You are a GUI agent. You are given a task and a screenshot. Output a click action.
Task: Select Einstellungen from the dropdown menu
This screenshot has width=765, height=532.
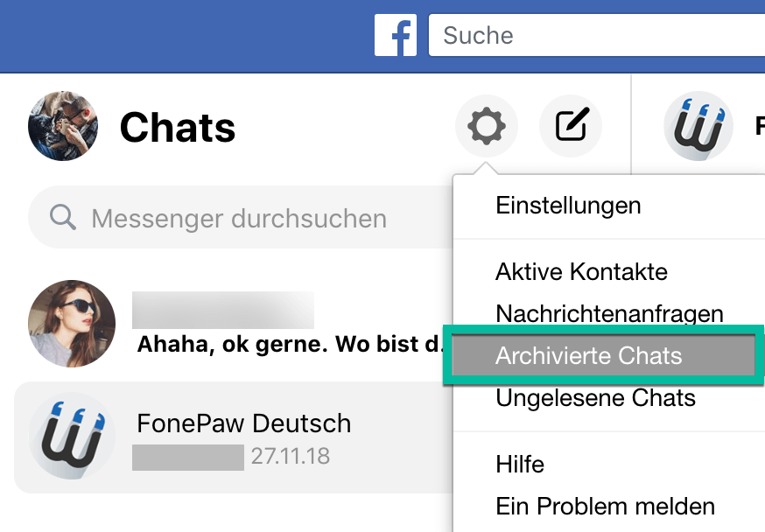[x=568, y=206]
